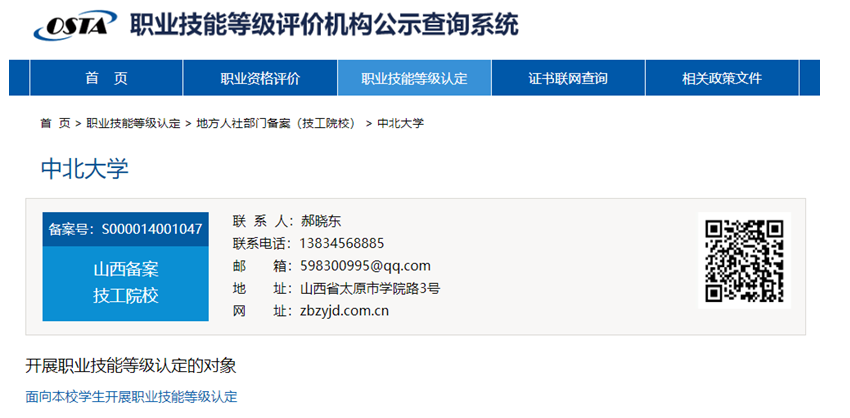Click 中北大学 in the breadcrumb trail
The image size is (850, 418).
[401, 123]
